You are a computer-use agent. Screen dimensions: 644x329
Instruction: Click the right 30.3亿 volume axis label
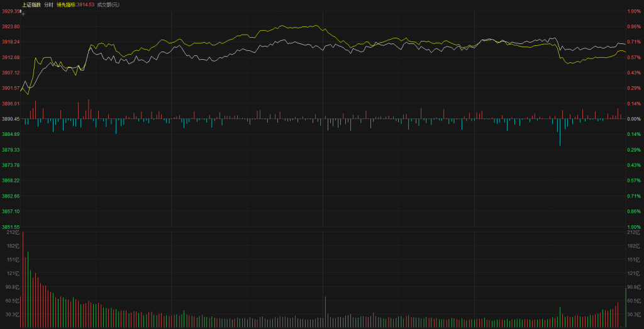tap(635, 314)
